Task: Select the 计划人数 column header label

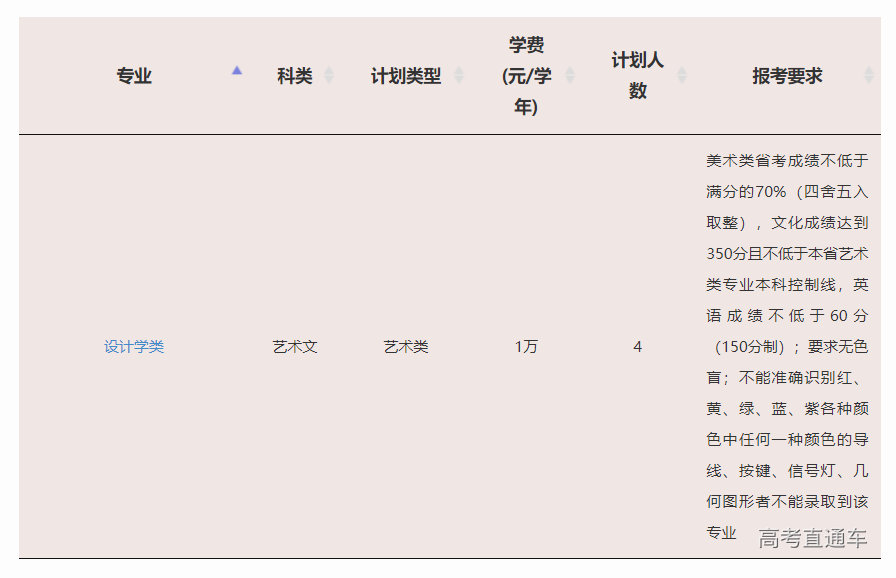Action: (x=638, y=76)
